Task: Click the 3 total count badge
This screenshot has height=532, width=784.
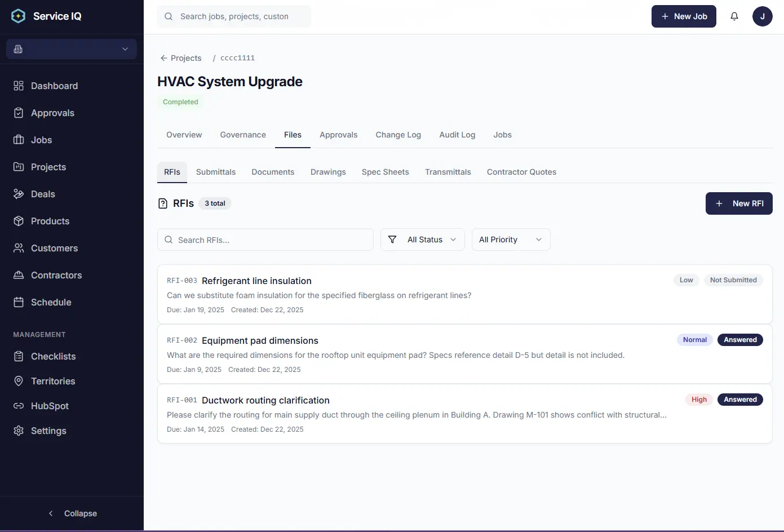Action: pyautogui.click(x=215, y=203)
